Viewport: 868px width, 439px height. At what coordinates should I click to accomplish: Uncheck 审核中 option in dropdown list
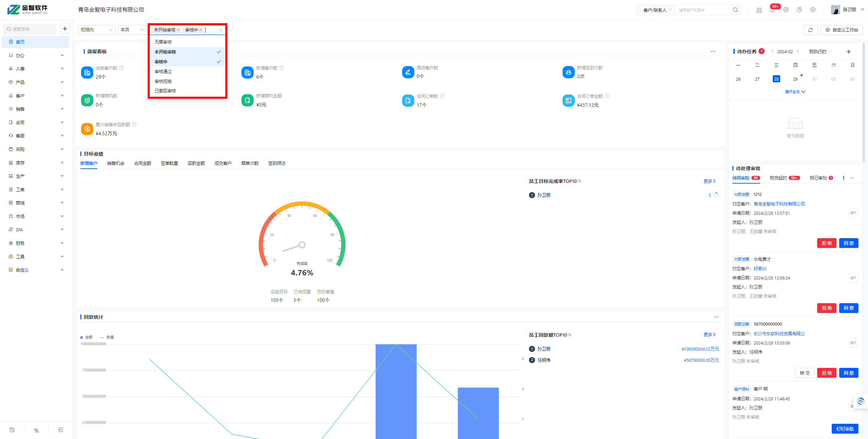pos(188,62)
